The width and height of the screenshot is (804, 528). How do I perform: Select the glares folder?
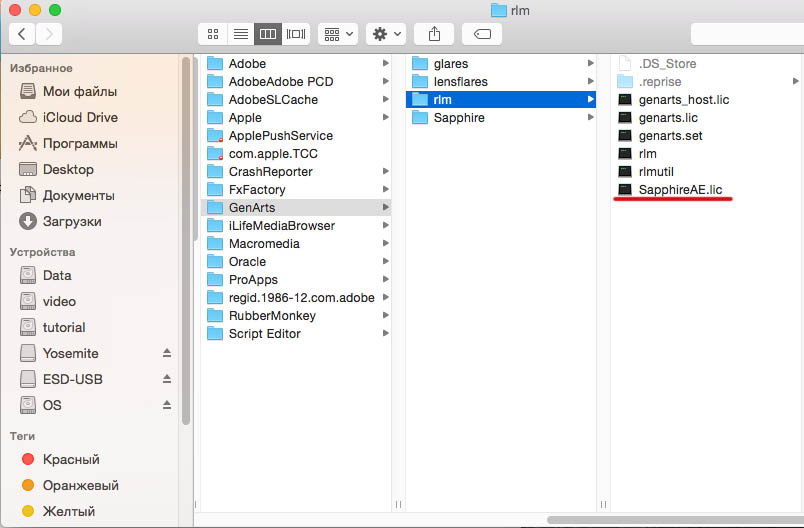pos(501,64)
